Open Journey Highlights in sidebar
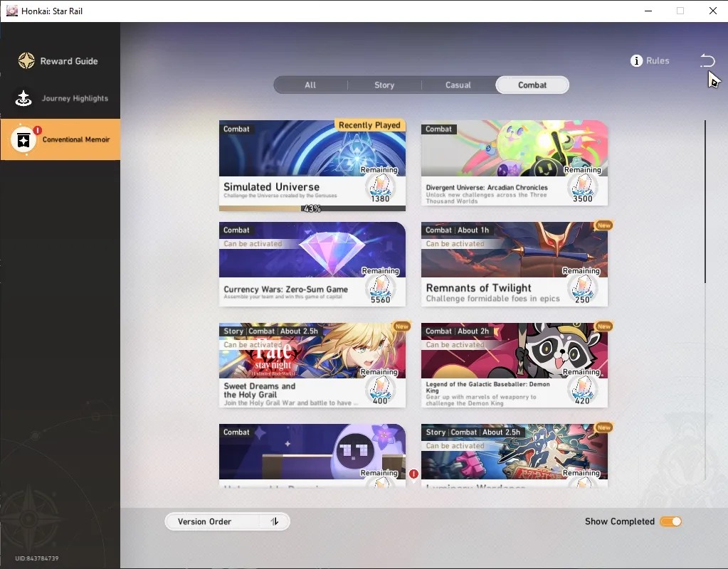The height and width of the screenshot is (569, 728). pos(60,98)
